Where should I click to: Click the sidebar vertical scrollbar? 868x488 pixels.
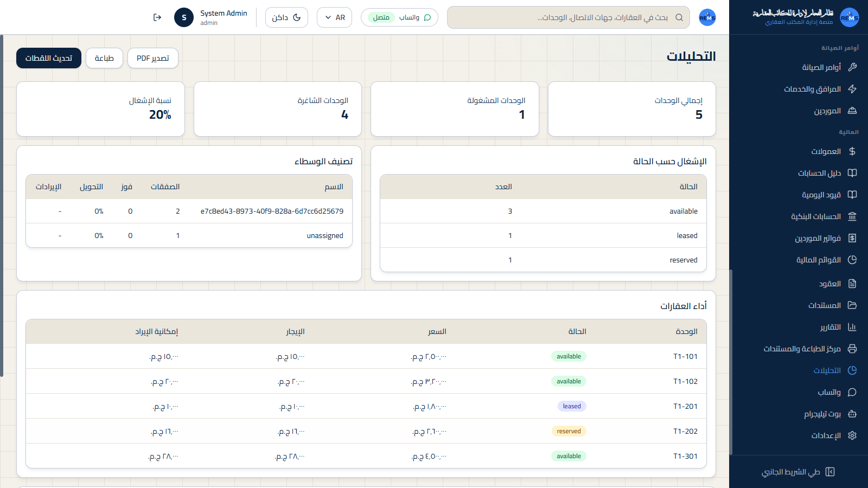[731, 362]
